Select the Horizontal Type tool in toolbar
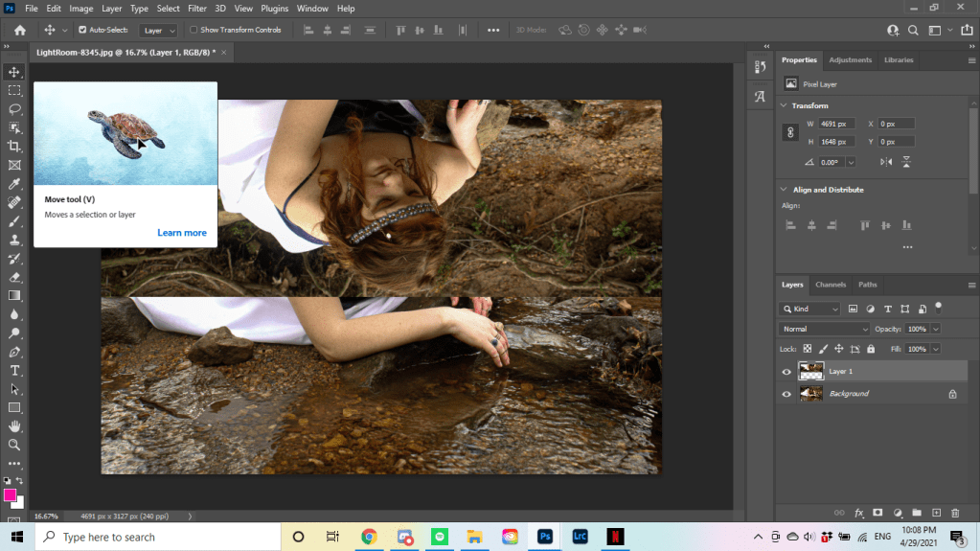This screenshot has height=551, width=980. [x=14, y=371]
